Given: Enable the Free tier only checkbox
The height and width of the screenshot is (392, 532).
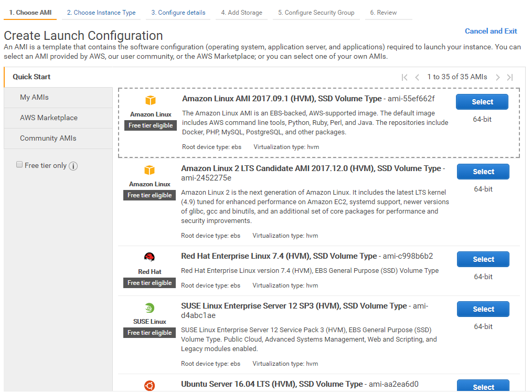Looking at the screenshot, I should (x=20, y=165).
